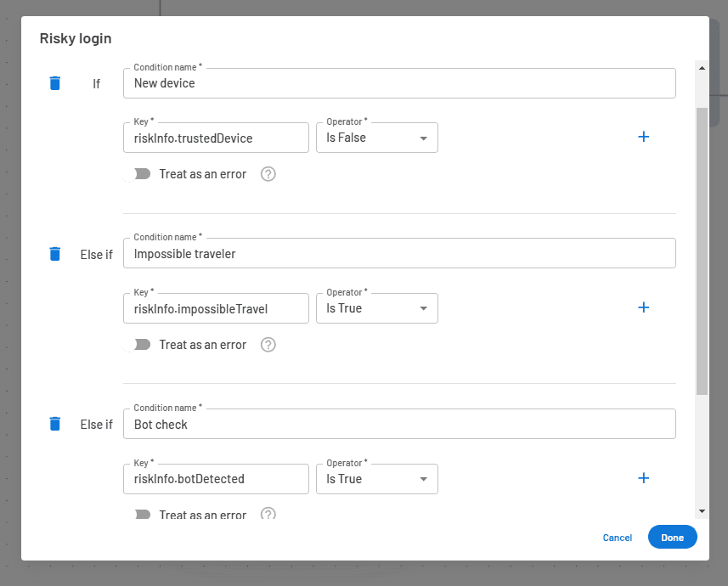Enable Treat as an error for New device
728x586 pixels.
click(x=138, y=174)
